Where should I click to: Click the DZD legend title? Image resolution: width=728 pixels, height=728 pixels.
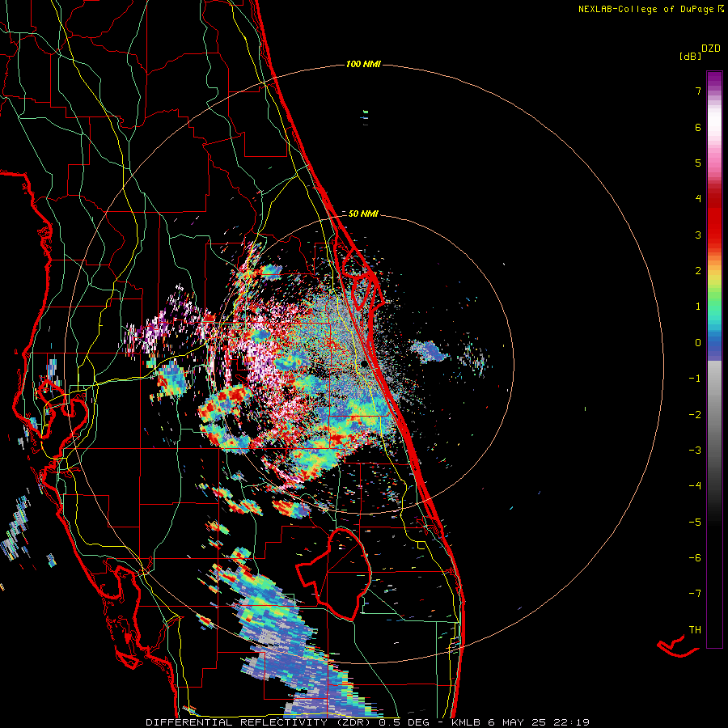tap(711, 49)
